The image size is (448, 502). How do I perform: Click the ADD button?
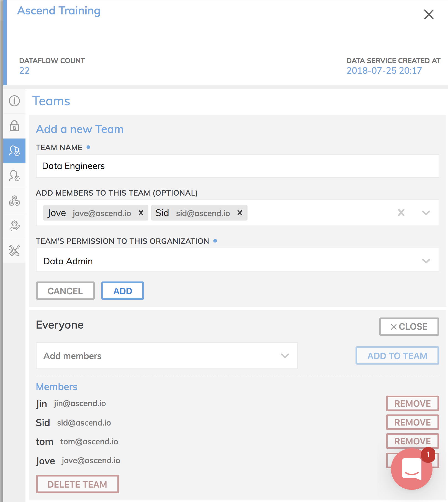point(123,291)
